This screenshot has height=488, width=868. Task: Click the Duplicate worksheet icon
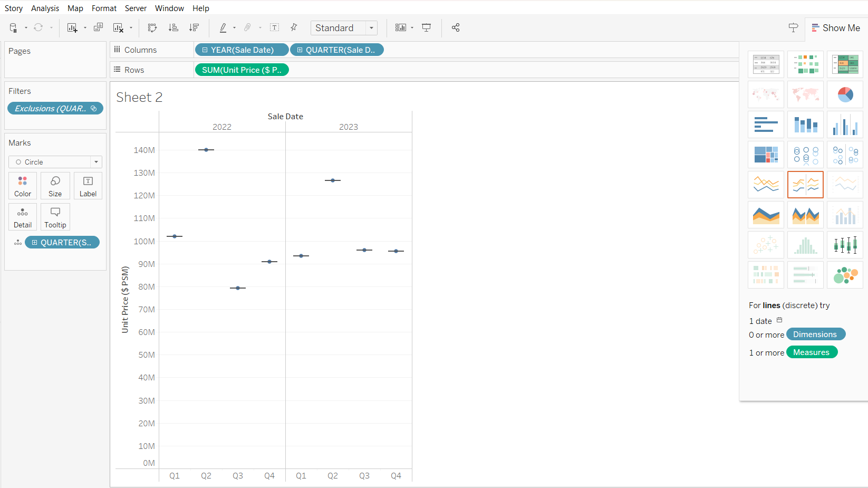pyautogui.click(x=98, y=28)
